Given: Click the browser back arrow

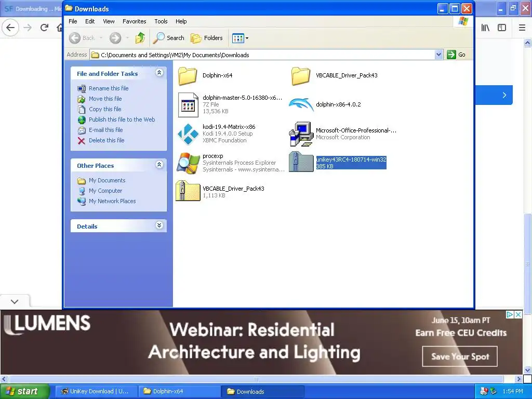Looking at the screenshot, I should [x=10, y=28].
